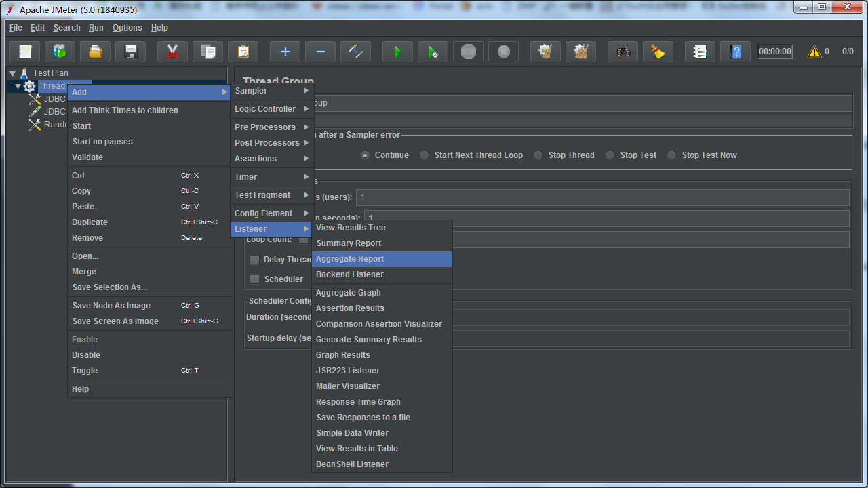Viewport: 868px width, 488px height.
Task: Click the yellow warning triangle icon
Action: pos(814,52)
